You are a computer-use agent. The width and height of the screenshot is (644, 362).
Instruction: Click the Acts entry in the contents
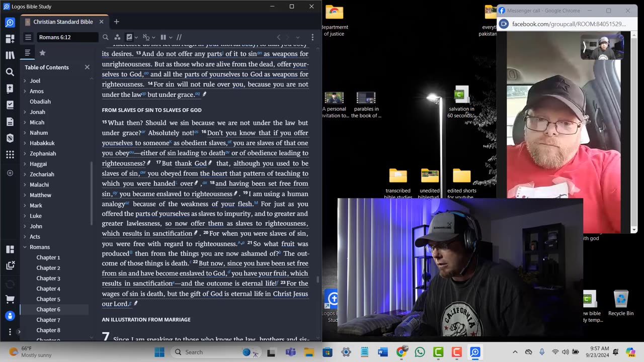tap(35, 237)
